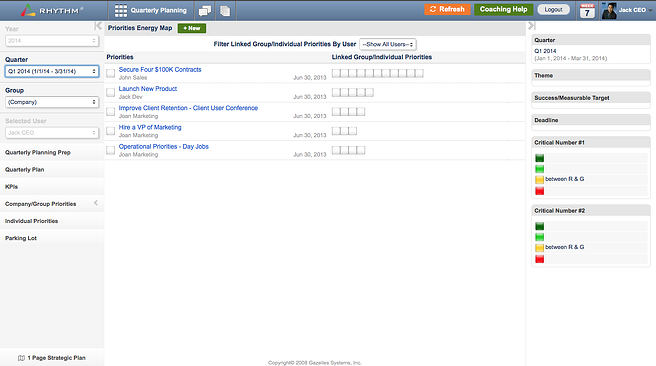
Task: Click the Logout button
Action: pyautogui.click(x=553, y=10)
